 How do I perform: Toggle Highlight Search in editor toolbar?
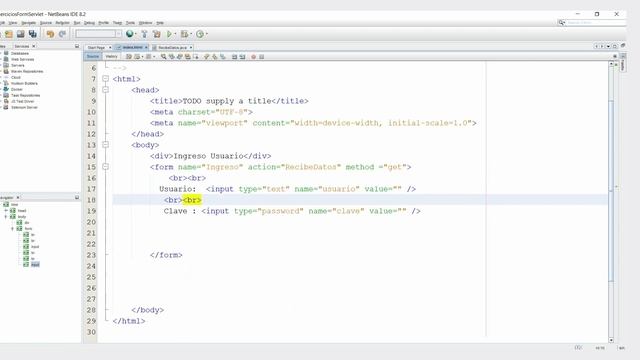188,57
